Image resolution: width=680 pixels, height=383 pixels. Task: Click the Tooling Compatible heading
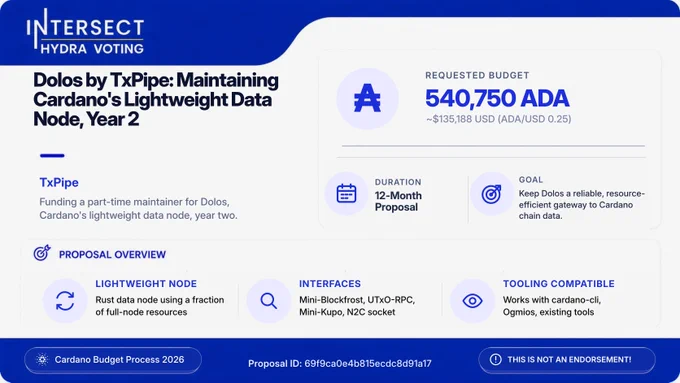coord(559,284)
